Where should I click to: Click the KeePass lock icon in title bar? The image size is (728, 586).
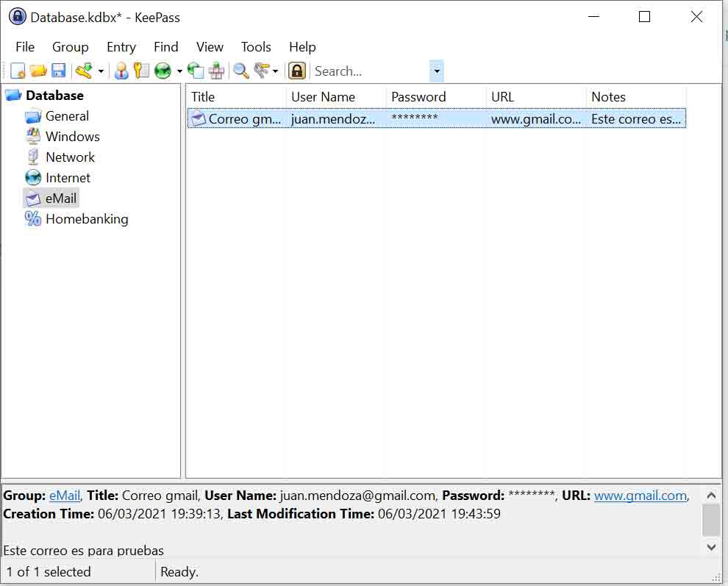[x=18, y=17]
